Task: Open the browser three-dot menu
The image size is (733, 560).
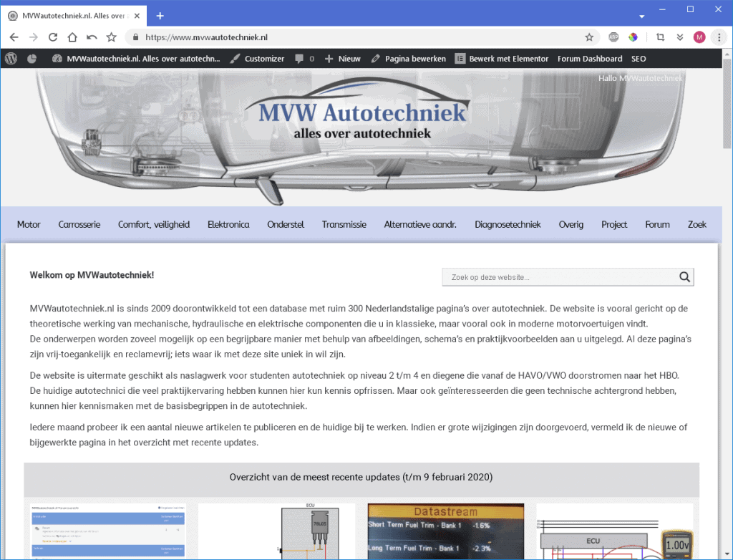Action: 719,37
